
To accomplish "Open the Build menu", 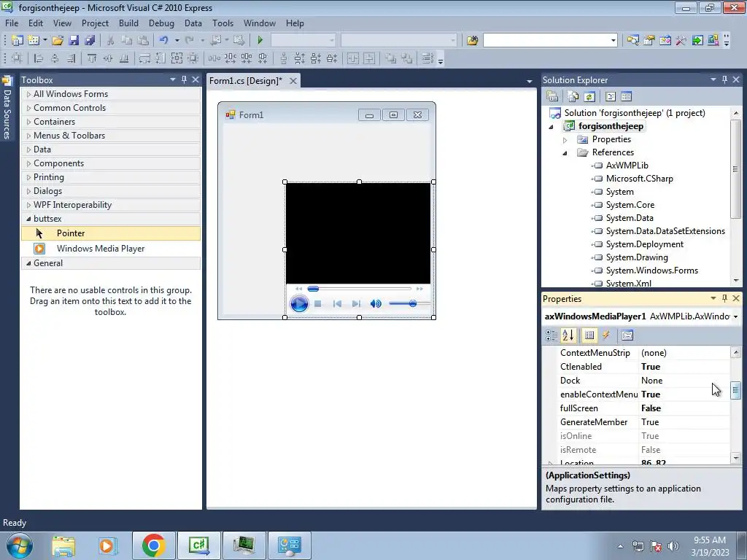I will 128,23.
